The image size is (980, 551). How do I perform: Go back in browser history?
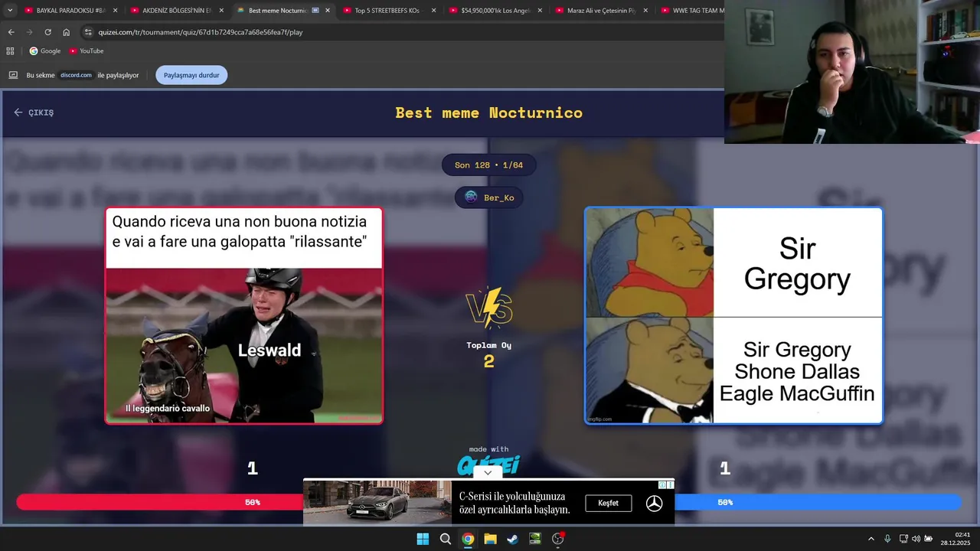click(x=11, y=32)
